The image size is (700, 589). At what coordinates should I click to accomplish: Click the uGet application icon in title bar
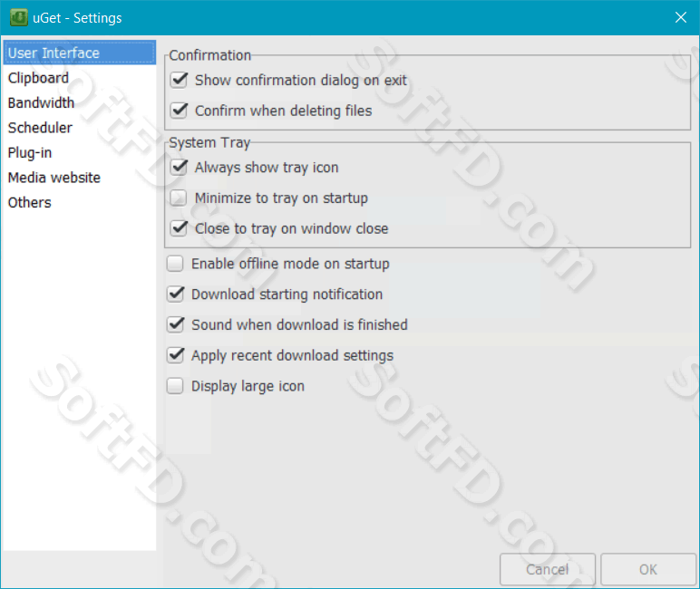point(19,18)
